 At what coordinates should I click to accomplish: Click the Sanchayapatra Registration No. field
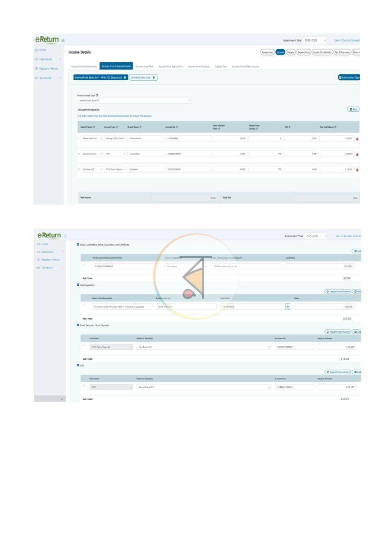click(186, 307)
